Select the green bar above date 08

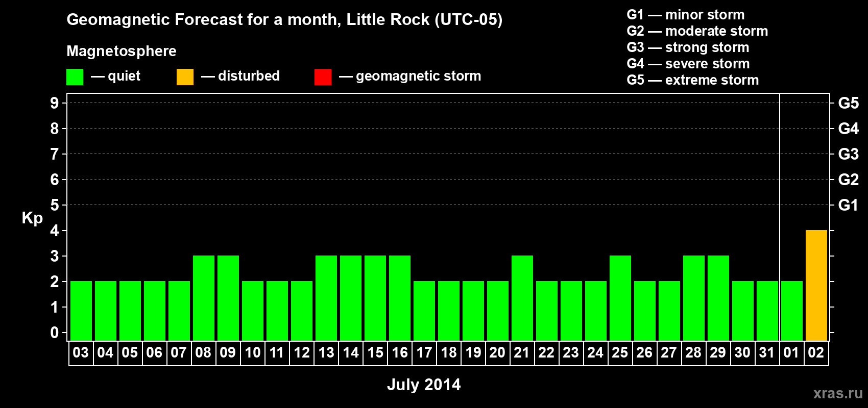pos(203,298)
